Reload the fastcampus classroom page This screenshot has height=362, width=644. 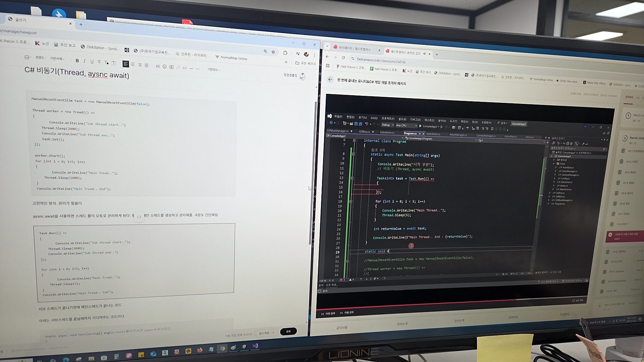click(343, 58)
